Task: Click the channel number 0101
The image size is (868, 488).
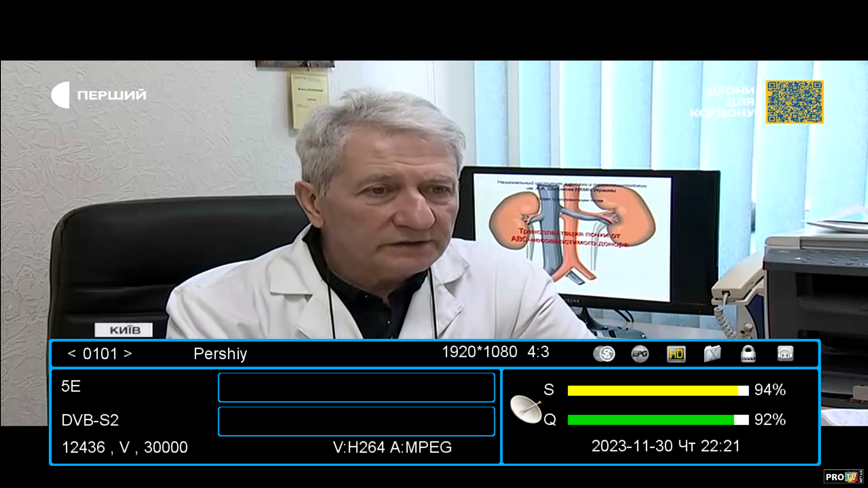Action: pos(100,354)
